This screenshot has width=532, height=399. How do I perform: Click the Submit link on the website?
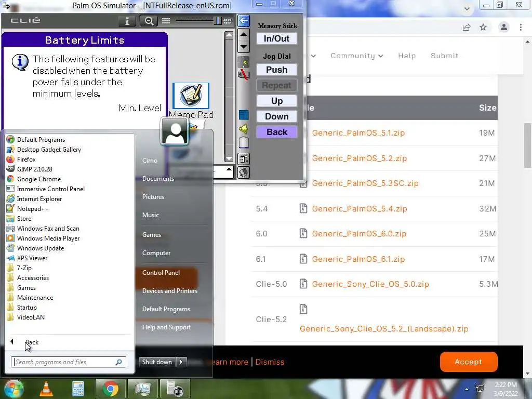(445, 56)
